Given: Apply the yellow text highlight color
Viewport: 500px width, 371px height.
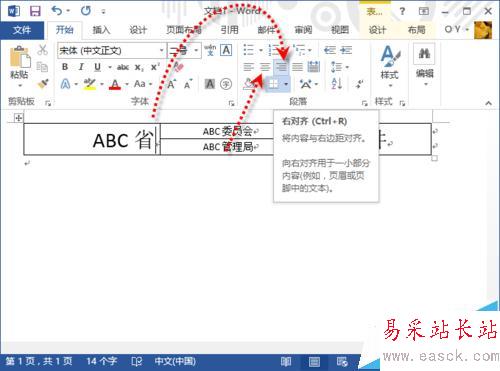Looking at the screenshot, I should pyautogui.click(x=89, y=84).
